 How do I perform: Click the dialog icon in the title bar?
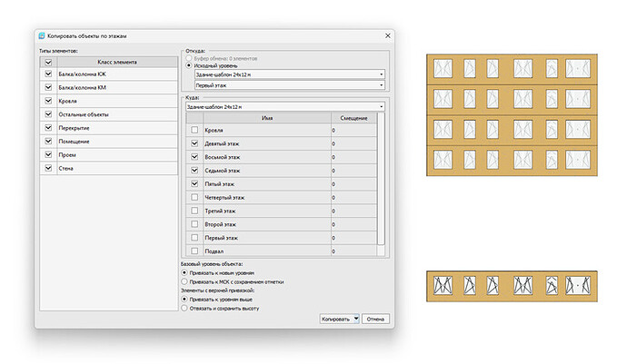(41, 35)
